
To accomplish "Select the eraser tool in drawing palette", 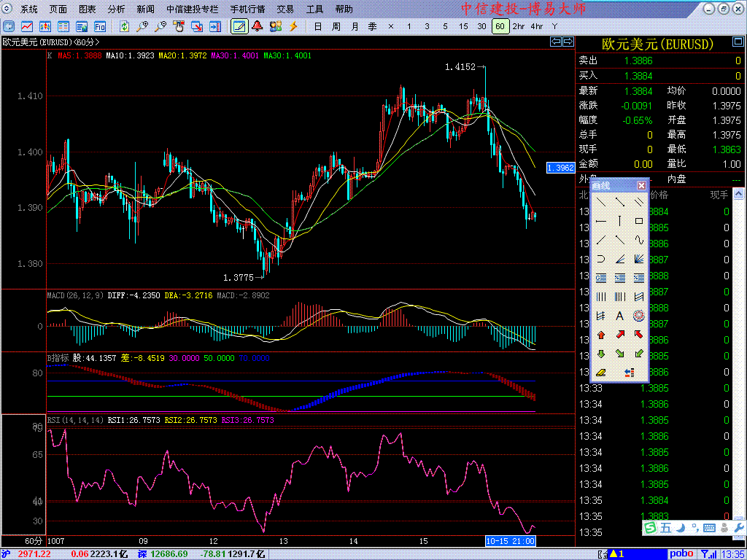I will [x=600, y=373].
